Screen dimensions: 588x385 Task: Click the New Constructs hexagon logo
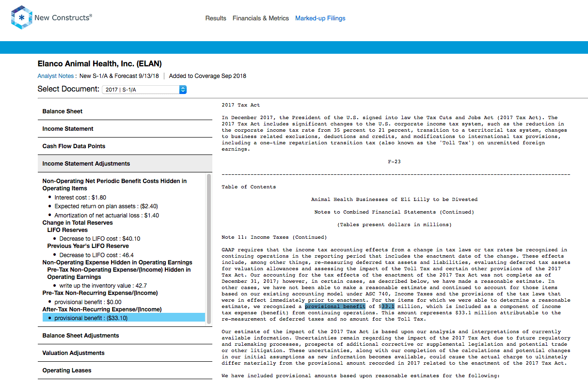coord(21,18)
